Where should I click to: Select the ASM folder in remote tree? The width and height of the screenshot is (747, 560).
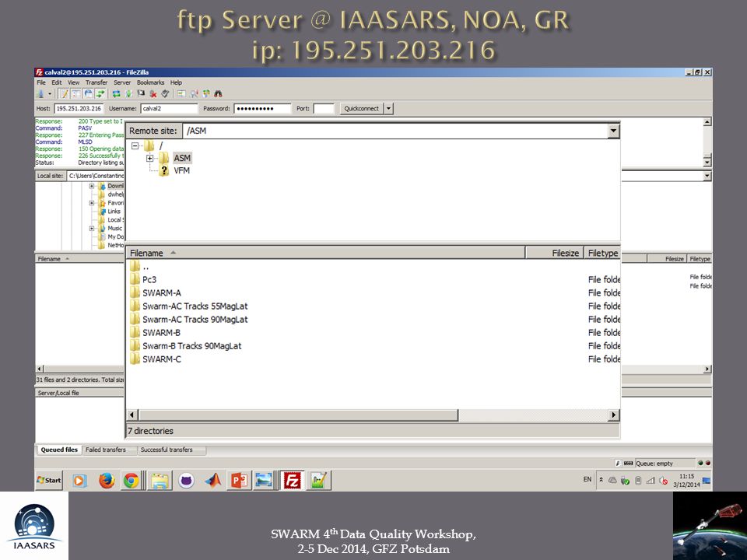pos(182,158)
